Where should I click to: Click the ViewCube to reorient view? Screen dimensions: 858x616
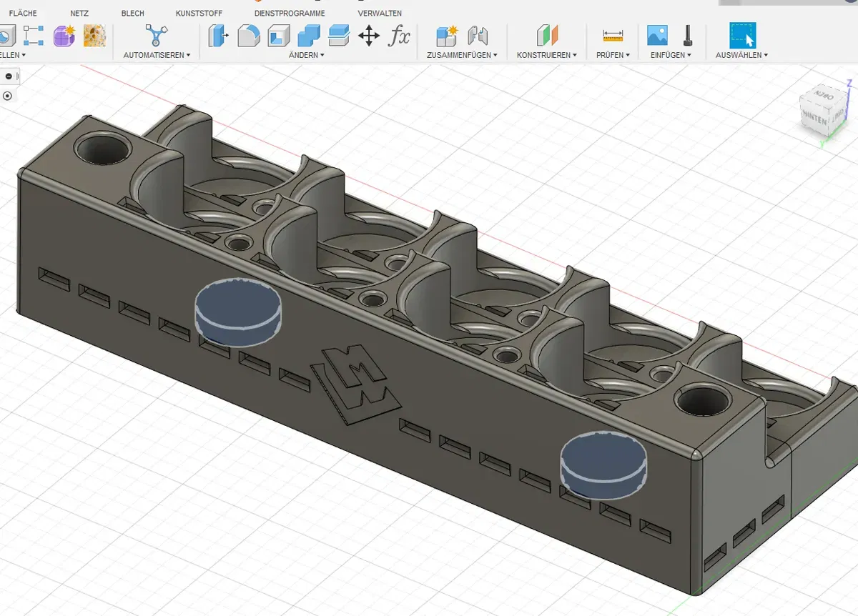pos(816,114)
